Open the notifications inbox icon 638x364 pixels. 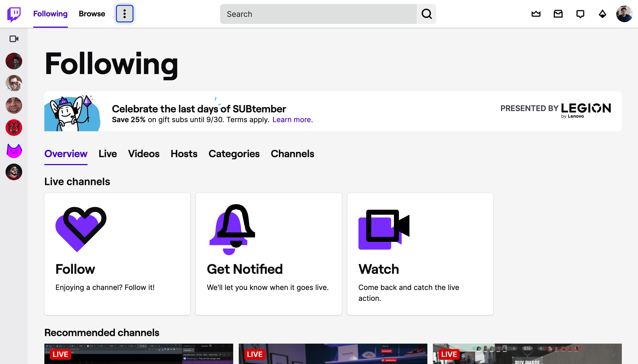(558, 14)
